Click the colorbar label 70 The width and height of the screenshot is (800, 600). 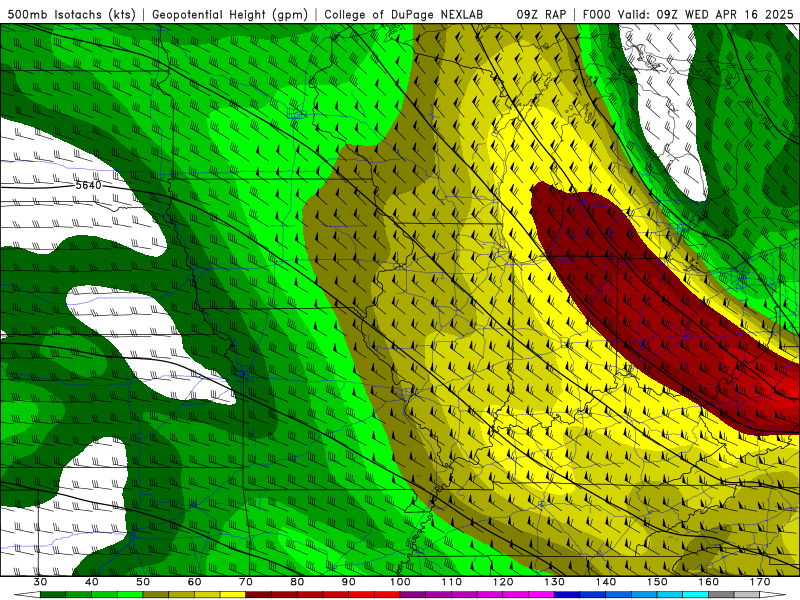point(246,582)
